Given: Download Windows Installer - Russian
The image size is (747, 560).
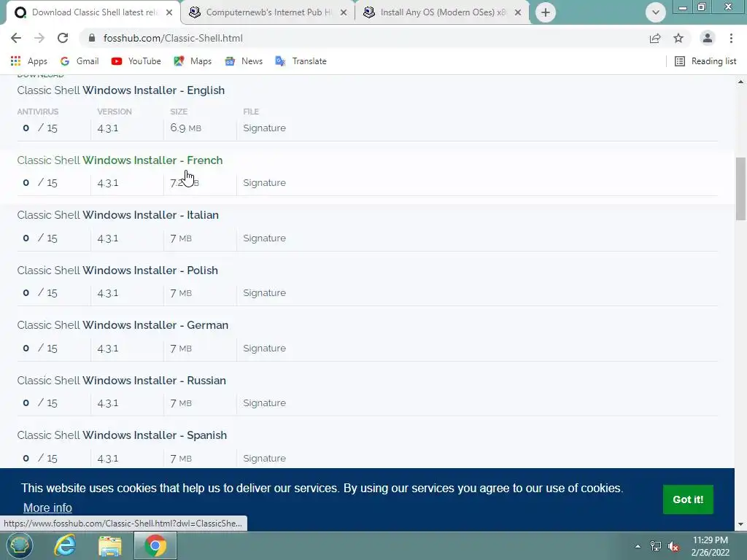Looking at the screenshot, I should [122, 381].
